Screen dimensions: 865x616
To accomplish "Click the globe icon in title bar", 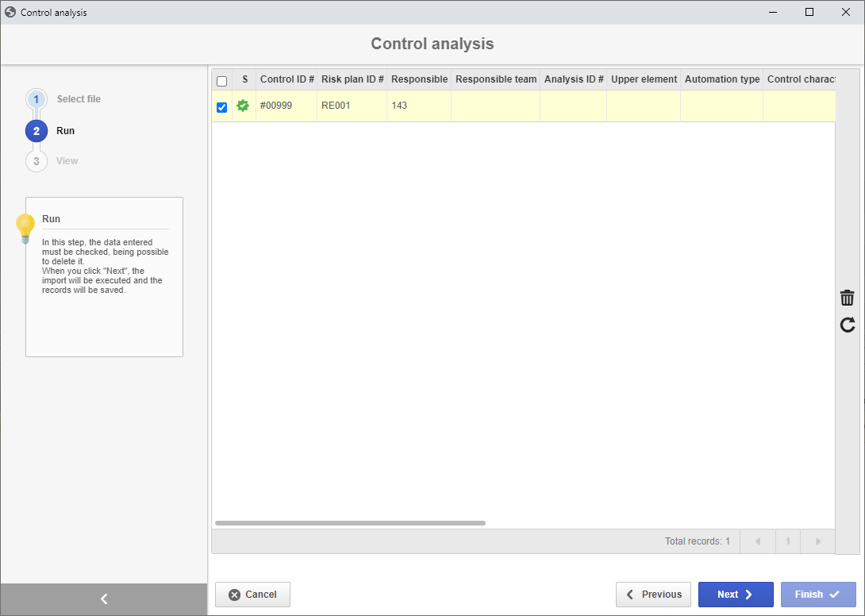I will pyautogui.click(x=10, y=12).
